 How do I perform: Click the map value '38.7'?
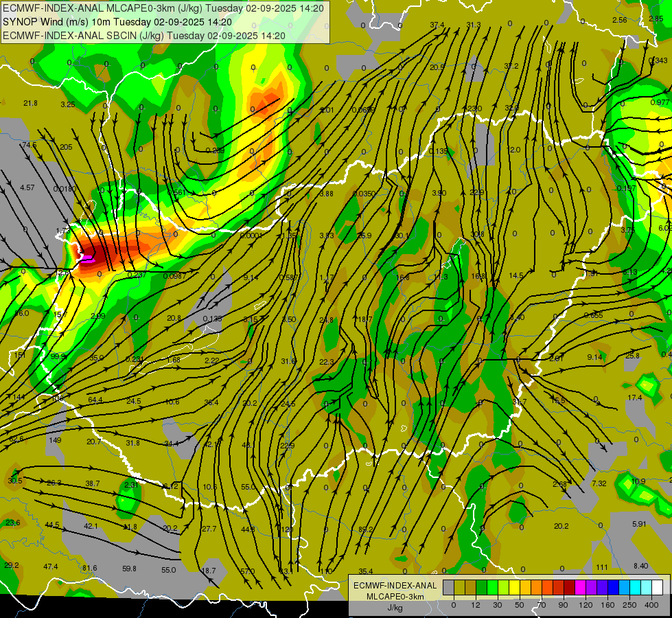[93, 483]
